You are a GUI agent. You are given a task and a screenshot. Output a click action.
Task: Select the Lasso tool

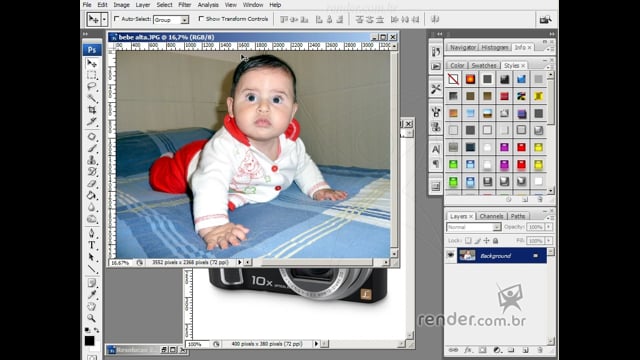point(92,86)
